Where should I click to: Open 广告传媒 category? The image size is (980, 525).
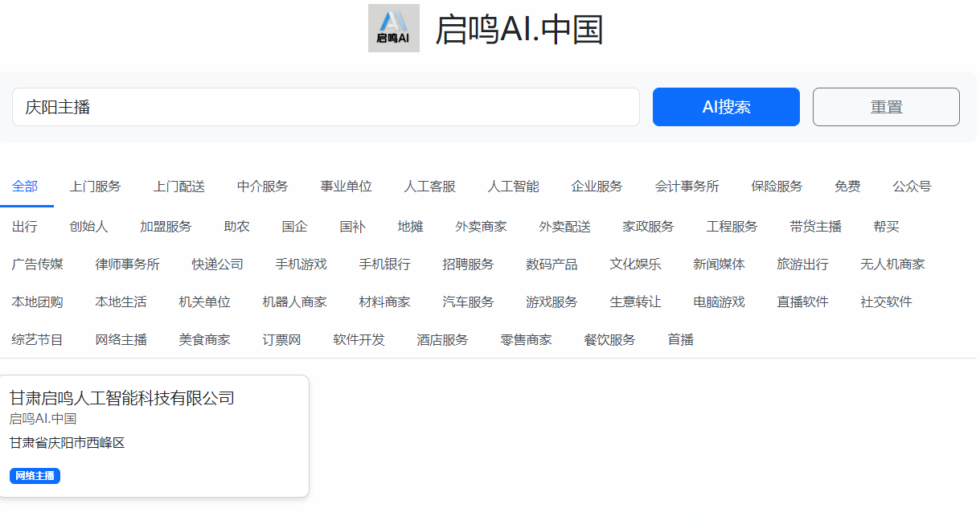click(38, 264)
